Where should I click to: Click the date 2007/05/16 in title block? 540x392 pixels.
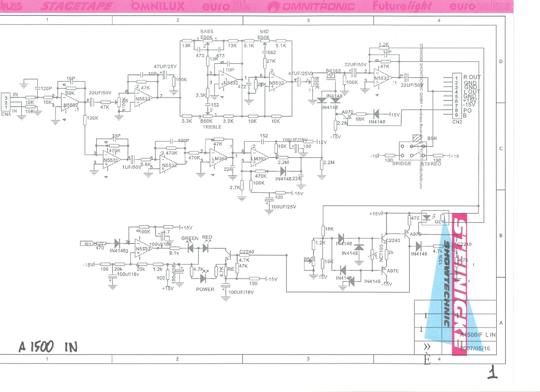(475, 348)
